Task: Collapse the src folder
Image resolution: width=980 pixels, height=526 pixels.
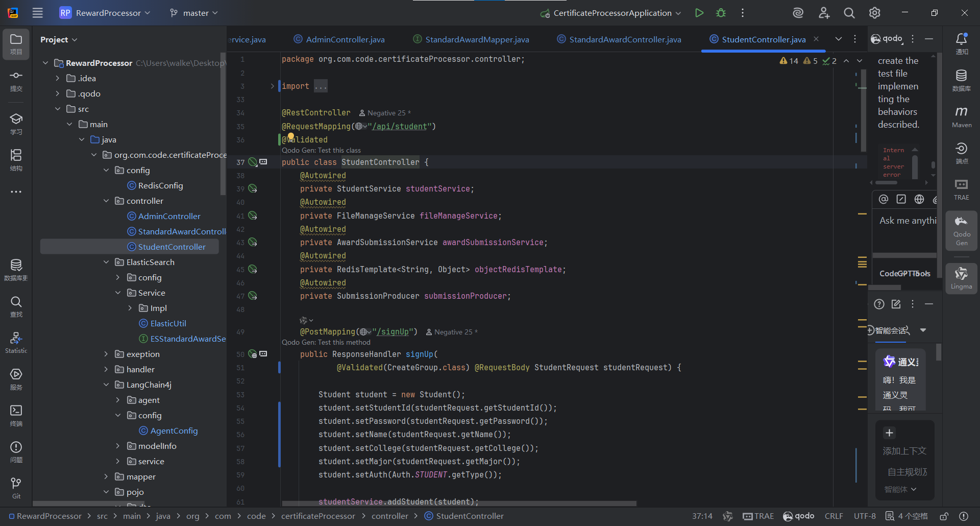Action: [x=57, y=109]
